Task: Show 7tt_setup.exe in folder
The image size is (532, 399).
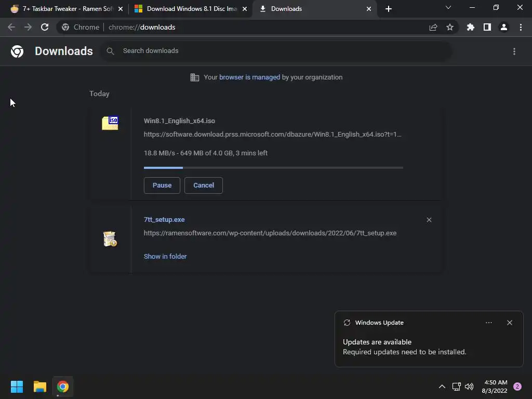Action: [x=165, y=257]
